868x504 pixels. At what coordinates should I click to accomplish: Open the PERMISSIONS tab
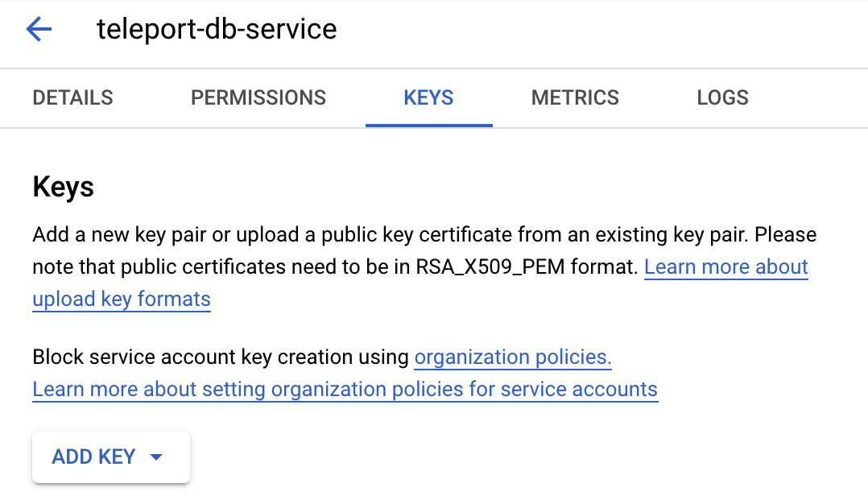pyautogui.click(x=258, y=97)
